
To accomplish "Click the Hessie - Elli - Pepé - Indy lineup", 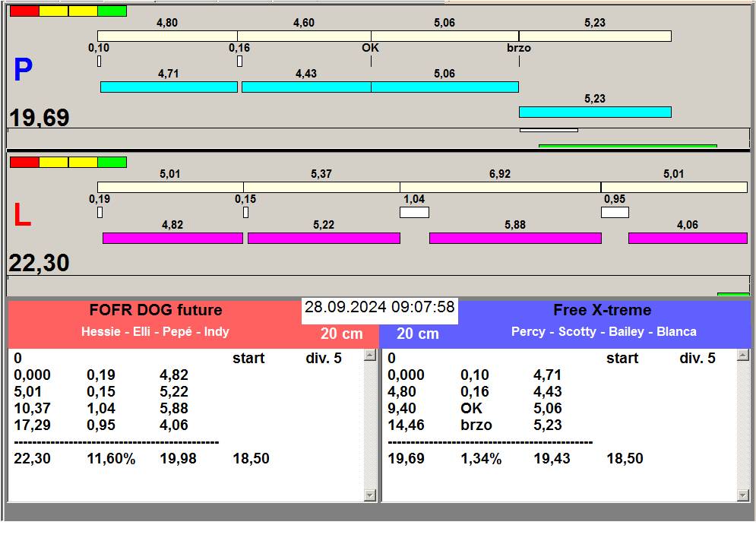I will (x=155, y=332).
